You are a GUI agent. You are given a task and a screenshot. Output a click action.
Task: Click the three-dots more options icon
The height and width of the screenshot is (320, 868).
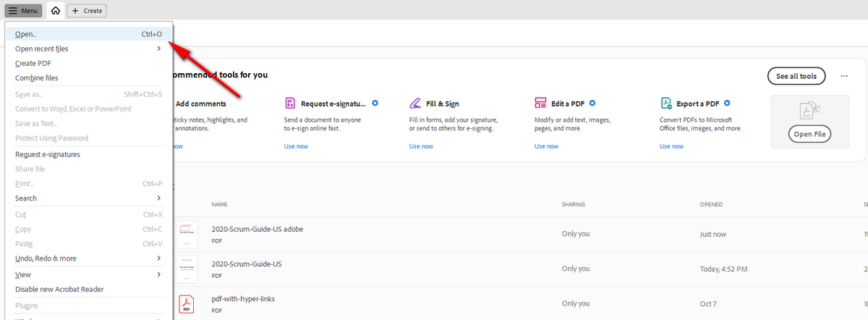843,76
